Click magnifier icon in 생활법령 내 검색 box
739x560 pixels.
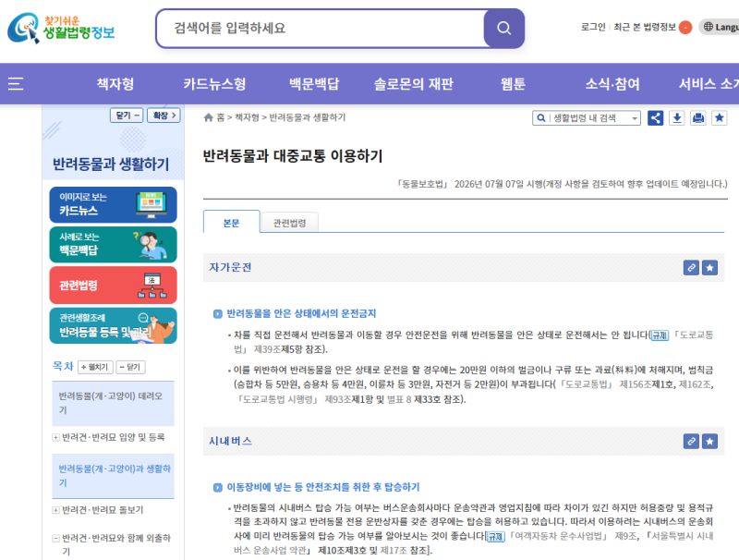coord(541,118)
